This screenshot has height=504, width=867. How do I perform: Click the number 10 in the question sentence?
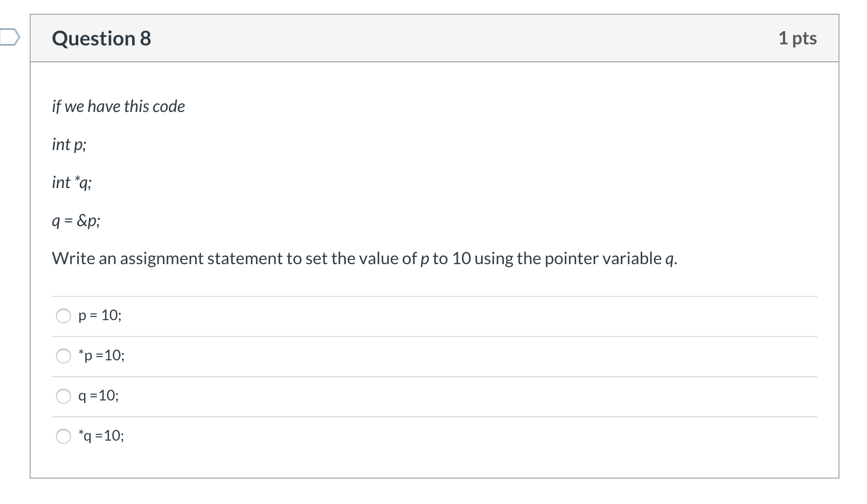click(462, 258)
